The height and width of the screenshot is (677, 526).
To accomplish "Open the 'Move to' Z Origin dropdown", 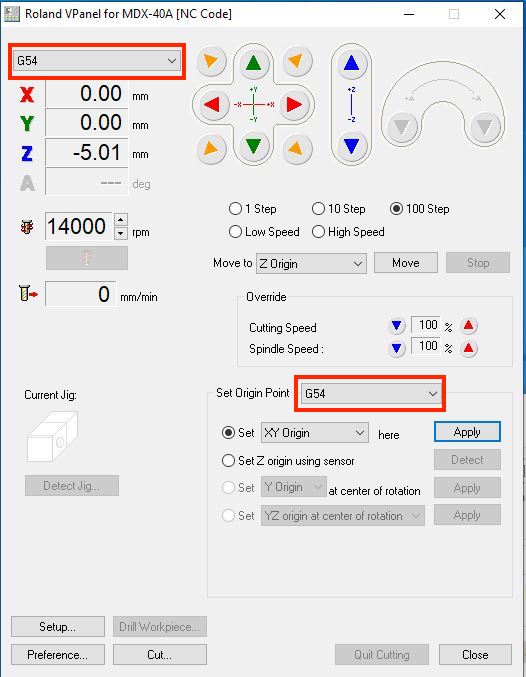I will 311,263.
